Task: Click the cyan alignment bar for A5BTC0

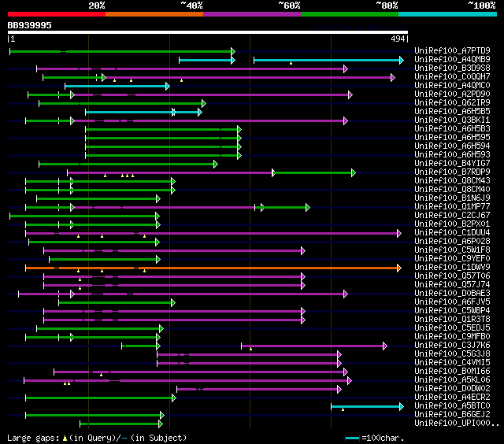Action: click(368, 407)
